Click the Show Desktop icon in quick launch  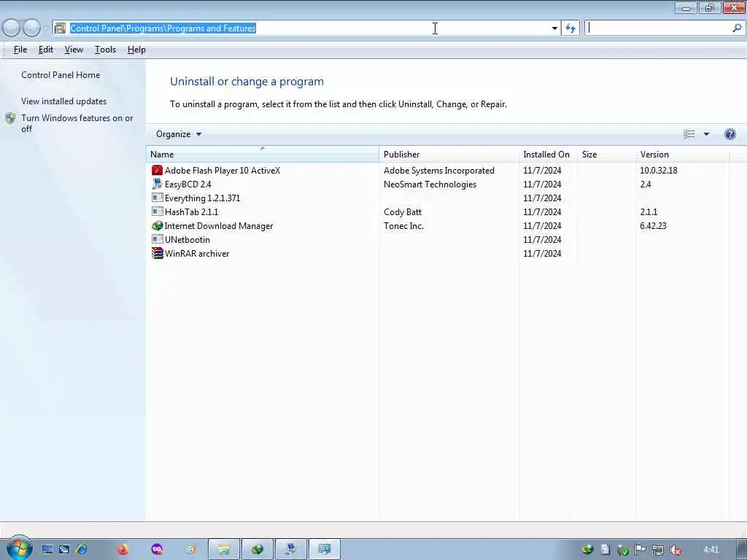pyautogui.click(x=47, y=550)
